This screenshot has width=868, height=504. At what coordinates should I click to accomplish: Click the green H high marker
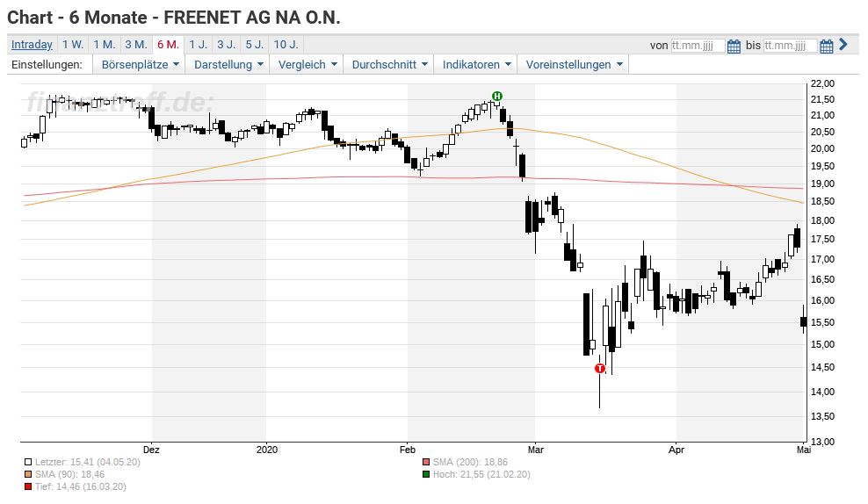497,97
